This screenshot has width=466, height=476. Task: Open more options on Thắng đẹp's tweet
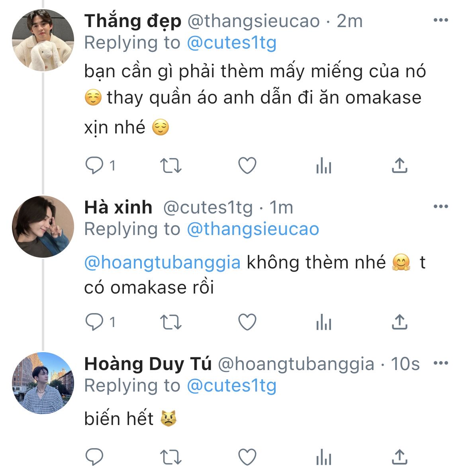click(x=441, y=21)
